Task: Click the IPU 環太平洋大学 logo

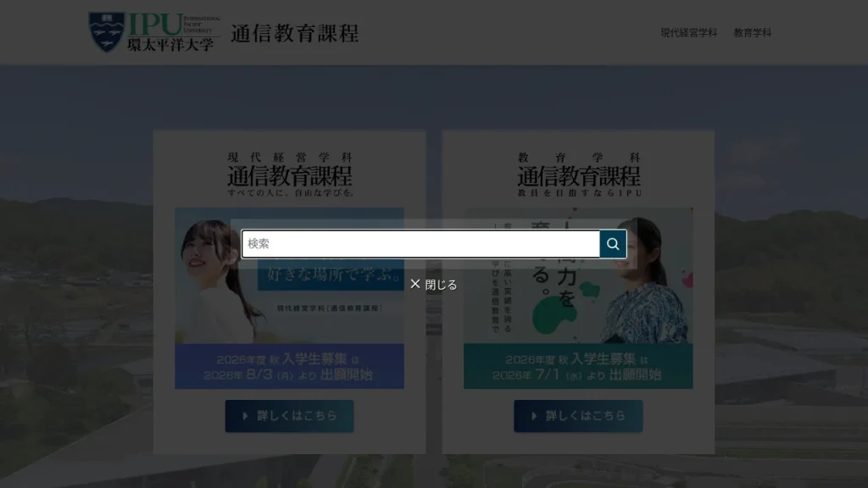Action: pos(154,32)
